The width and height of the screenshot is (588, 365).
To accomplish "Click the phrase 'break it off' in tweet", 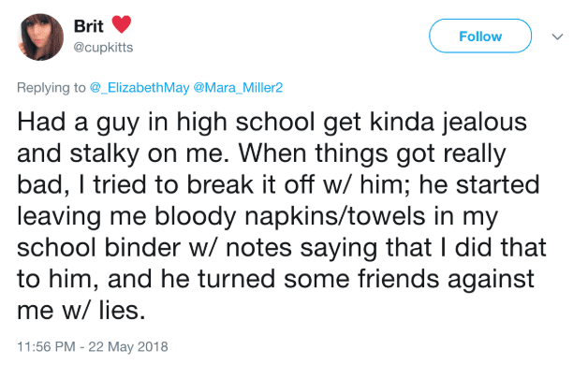I will [x=250, y=185].
